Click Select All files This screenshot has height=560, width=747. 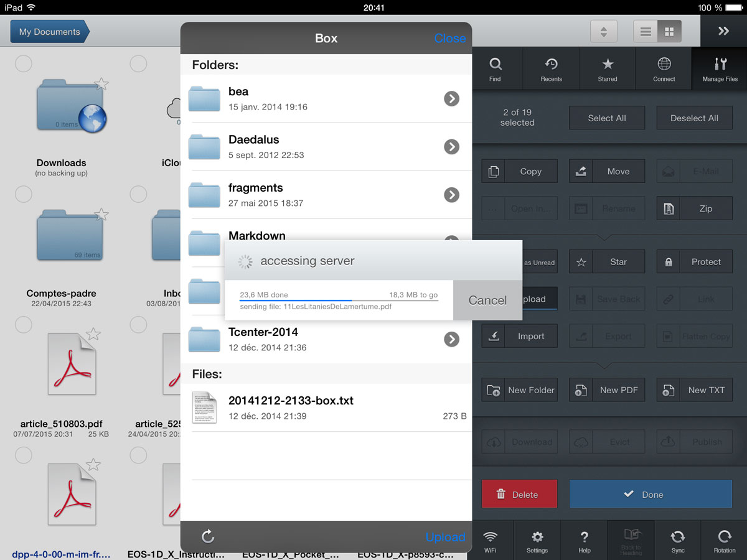(x=607, y=118)
